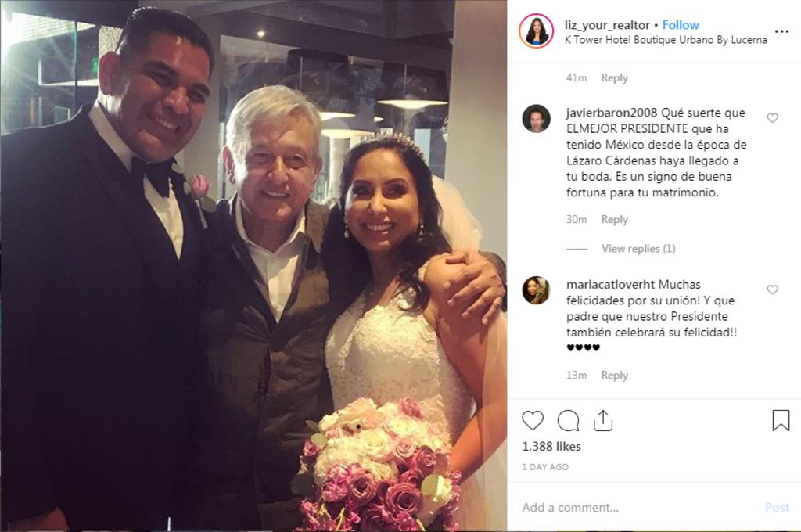
Task: Open liz_your_realtor profile picture
Action: click(x=536, y=31)
